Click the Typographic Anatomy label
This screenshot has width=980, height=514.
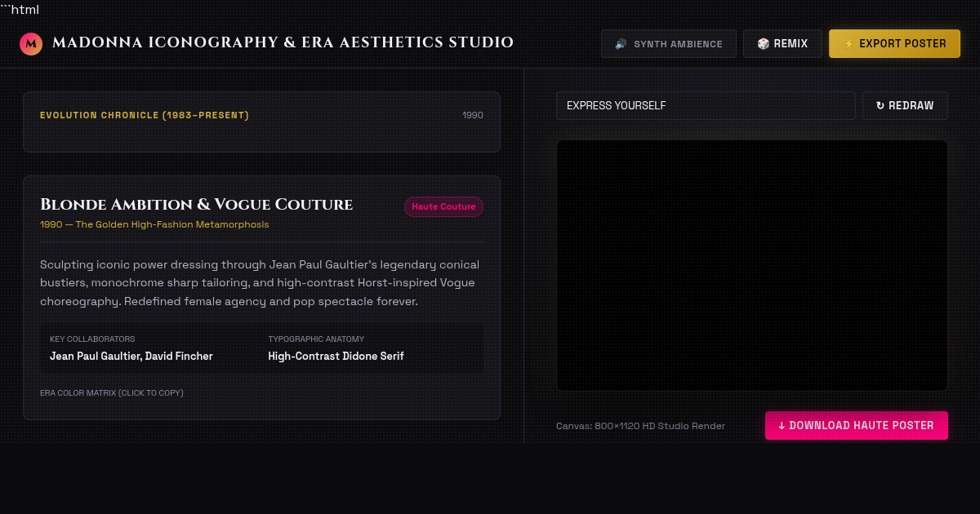tap(316, 339)
